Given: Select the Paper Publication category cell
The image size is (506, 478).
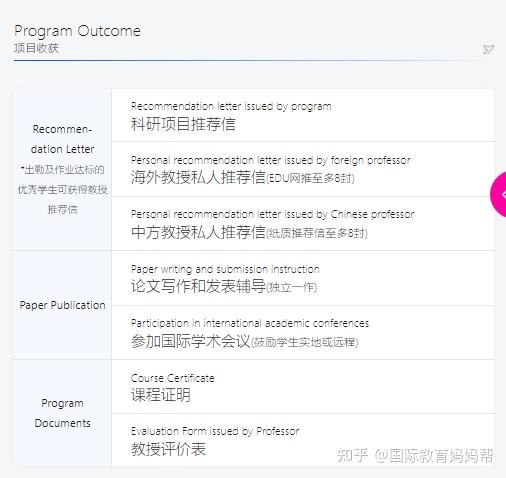Looking at the screenshot, I should (63, 305).
